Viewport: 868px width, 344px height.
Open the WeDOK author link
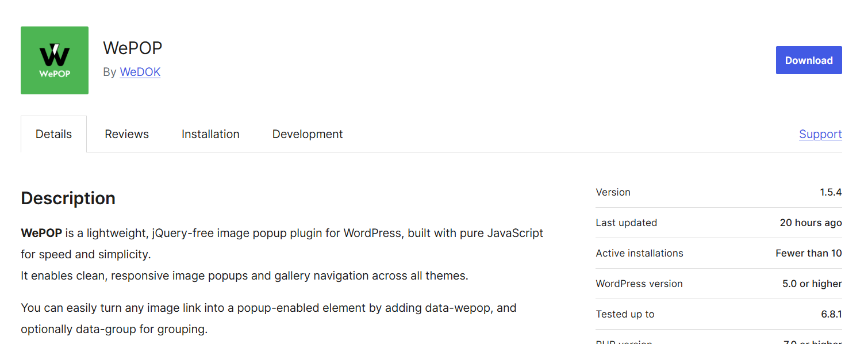point(140,72)
